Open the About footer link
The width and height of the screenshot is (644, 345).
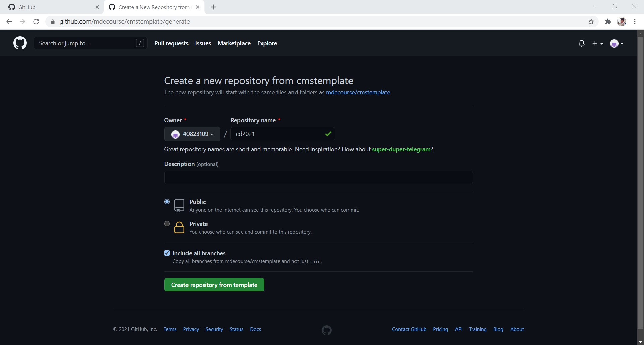tap(517, 329)
